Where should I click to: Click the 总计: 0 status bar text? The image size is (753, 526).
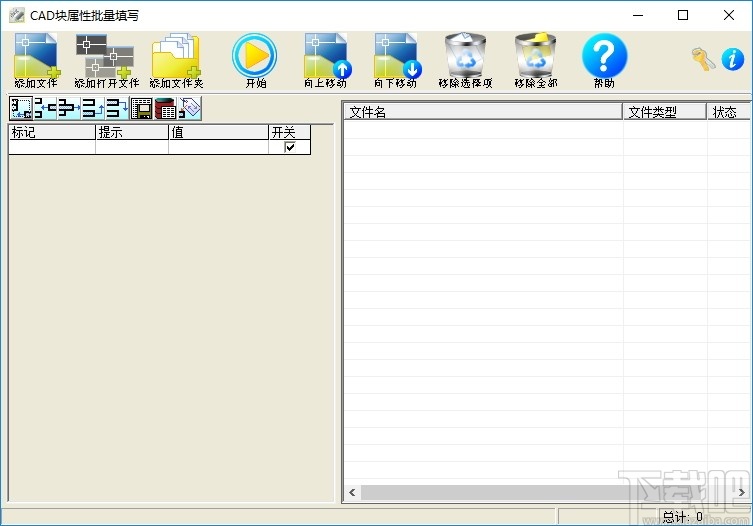(x=682, y=517)
